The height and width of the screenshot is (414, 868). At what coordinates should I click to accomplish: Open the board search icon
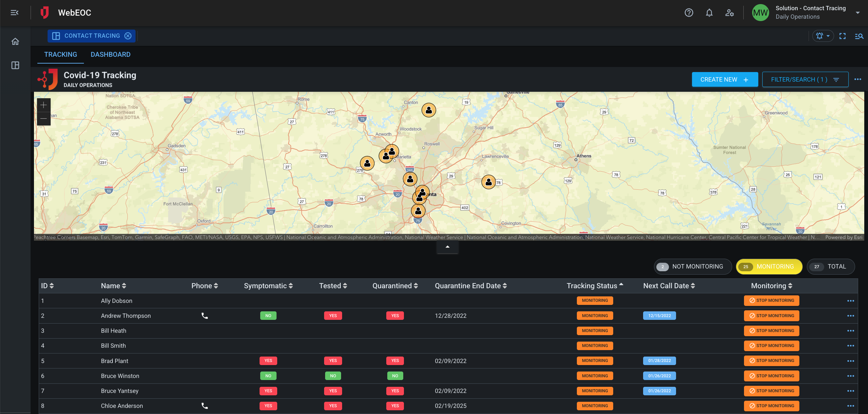pos(859,36)
